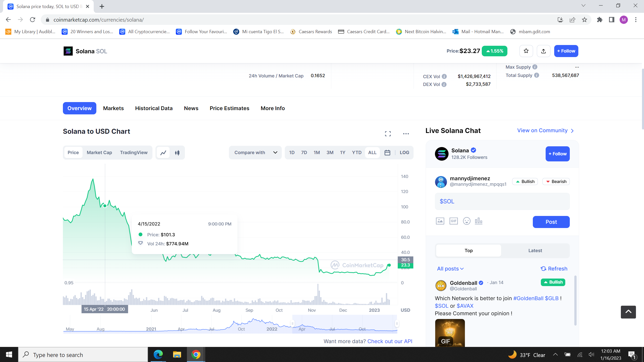Screen dimensions: 644x362
Task: Switch chart to Price view
Action: [73, 153]
